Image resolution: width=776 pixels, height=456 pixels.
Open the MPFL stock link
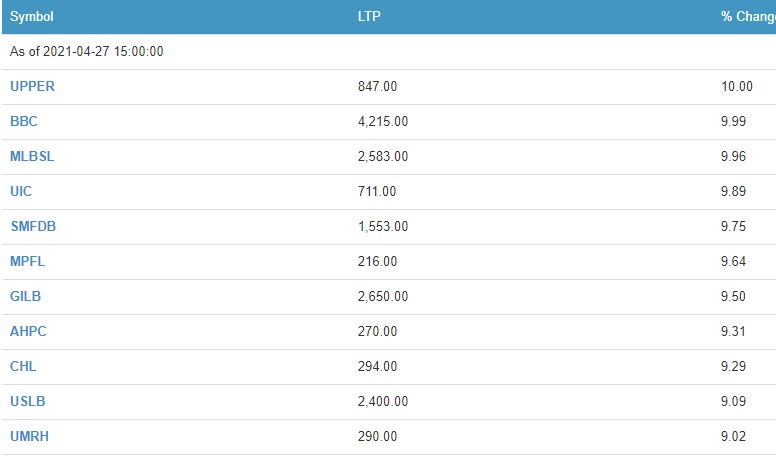tap(28, 262)
